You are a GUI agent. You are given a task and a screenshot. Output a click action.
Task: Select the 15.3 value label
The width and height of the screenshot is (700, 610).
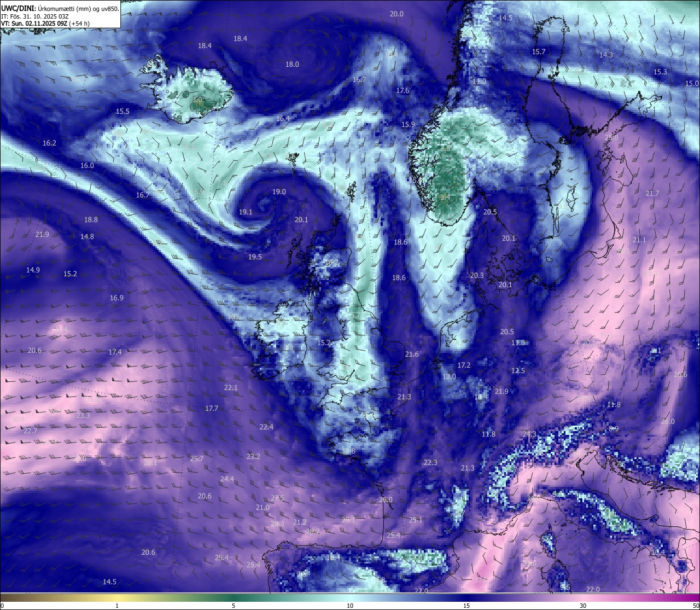pos(660,72)
